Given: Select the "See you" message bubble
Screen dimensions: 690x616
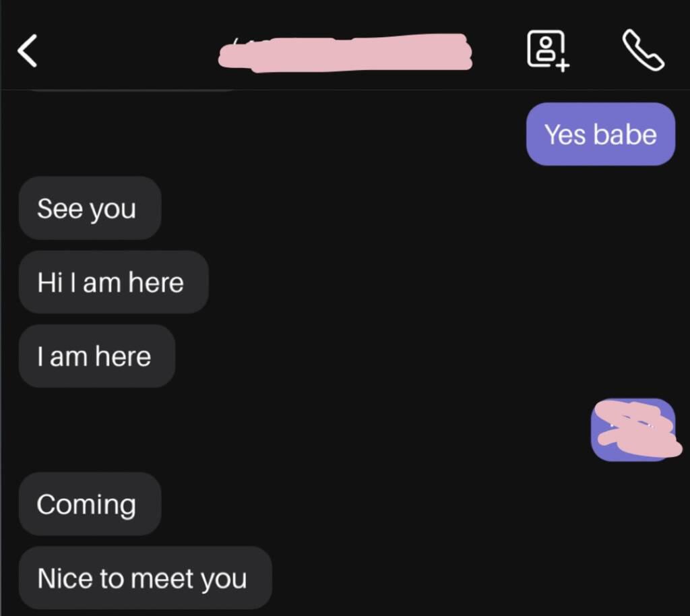Looking at the screenshot, I should [90, 208].
